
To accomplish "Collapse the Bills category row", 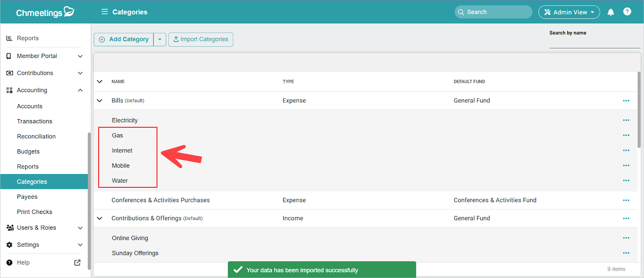I will 100,101.
